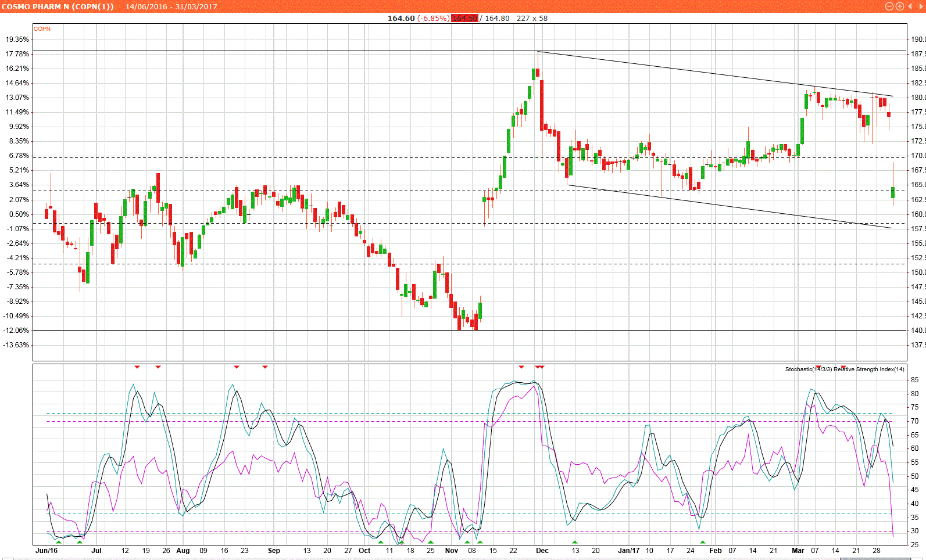
Task: Click the red-highlighted bid price 164.50
Action: pos(464,18)
